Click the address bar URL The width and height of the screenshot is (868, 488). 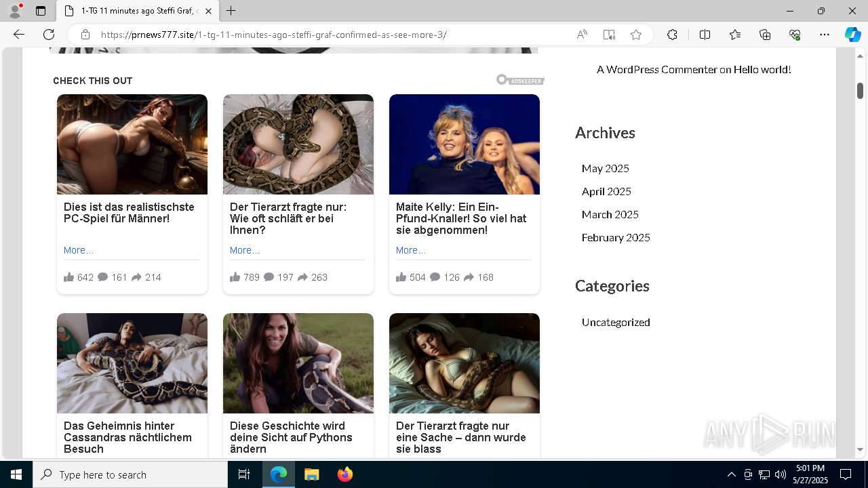pyautogui.click(x=274, y=35)
